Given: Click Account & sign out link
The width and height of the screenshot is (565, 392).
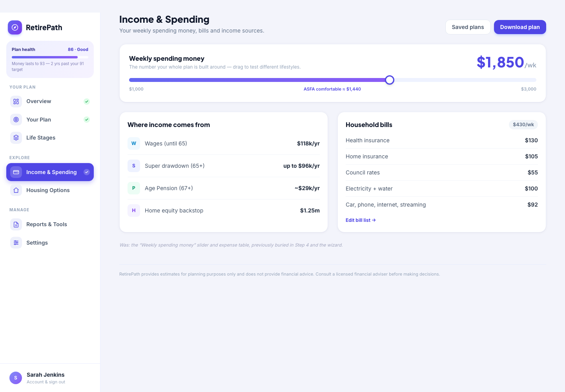Looking at the screenshot, I should point(46,382).
